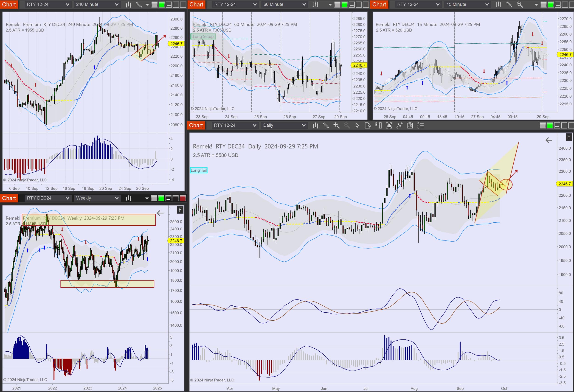Click Chart tab of Daily window
The height and width of the screenshot is (392, 574).
pos(196,125)
